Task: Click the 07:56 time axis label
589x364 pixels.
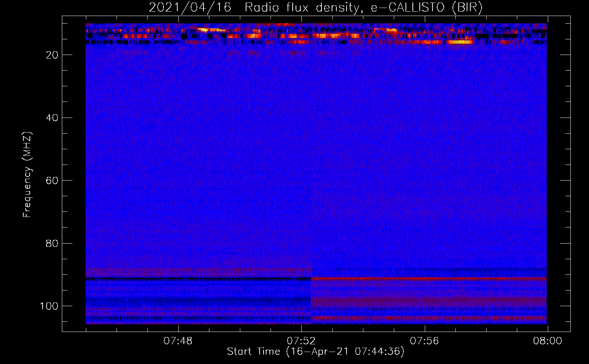Action: [424, 341]
